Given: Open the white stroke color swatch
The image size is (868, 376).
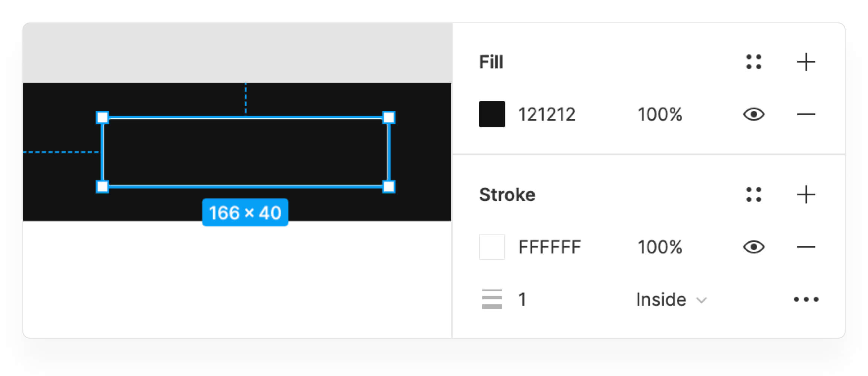Looking at the screenshot, I should coord(492,247).
